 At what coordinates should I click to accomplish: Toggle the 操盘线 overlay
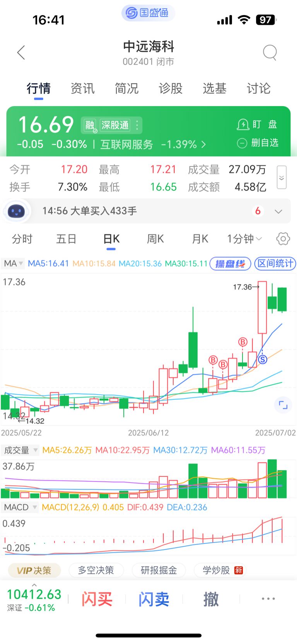coord(230,264)
